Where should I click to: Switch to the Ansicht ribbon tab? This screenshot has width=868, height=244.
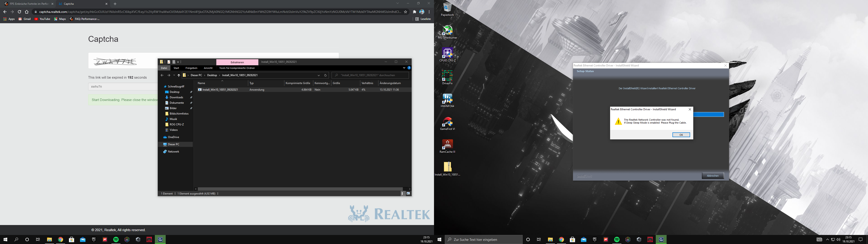coord(208,68)
